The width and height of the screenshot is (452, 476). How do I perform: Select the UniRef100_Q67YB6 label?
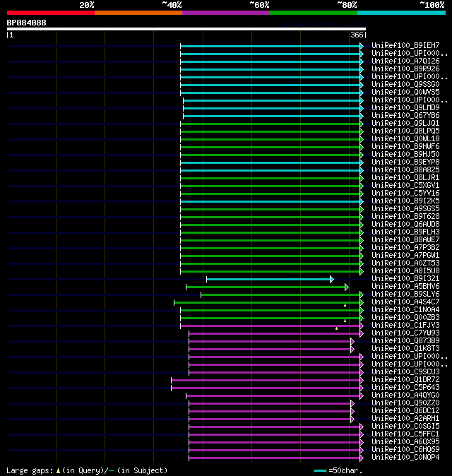coord(405,115)
